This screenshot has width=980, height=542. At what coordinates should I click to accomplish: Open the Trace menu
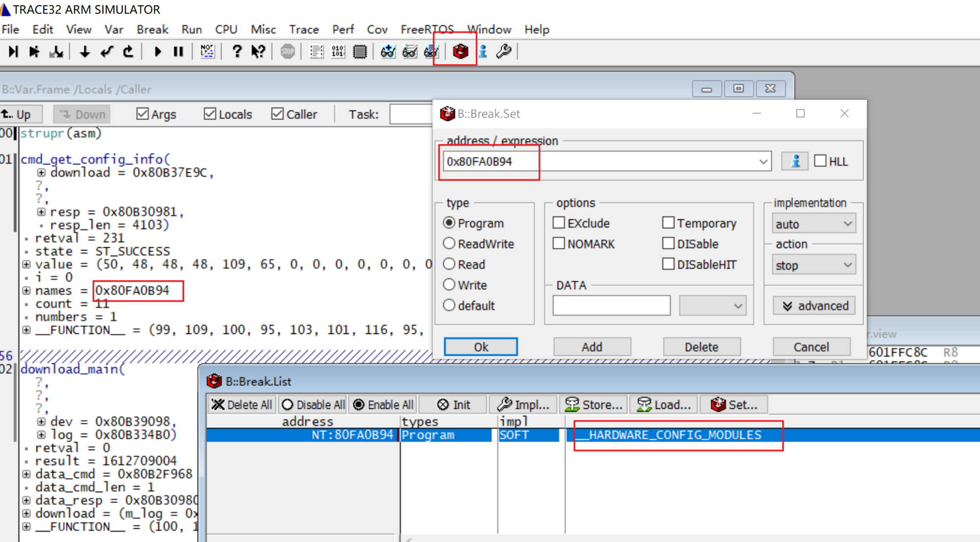[x=304, y=29]
